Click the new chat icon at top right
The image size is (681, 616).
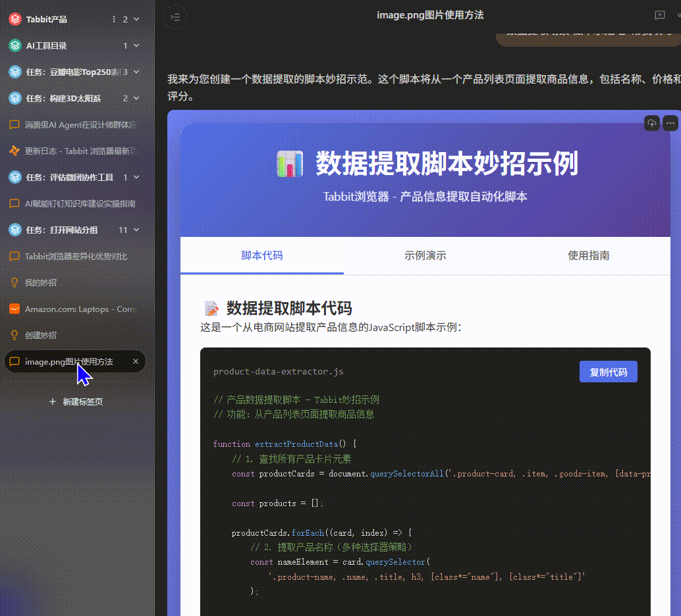(x=660, y=15)
